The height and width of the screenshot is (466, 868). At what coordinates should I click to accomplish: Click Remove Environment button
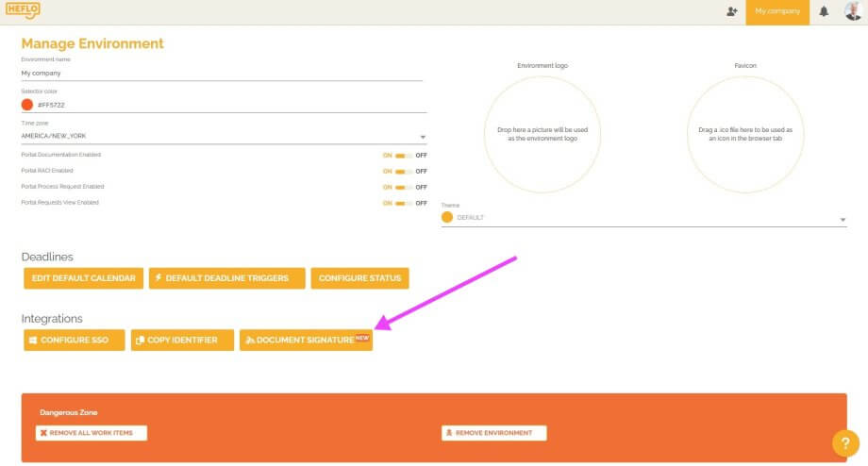click(x=493, y=433)
